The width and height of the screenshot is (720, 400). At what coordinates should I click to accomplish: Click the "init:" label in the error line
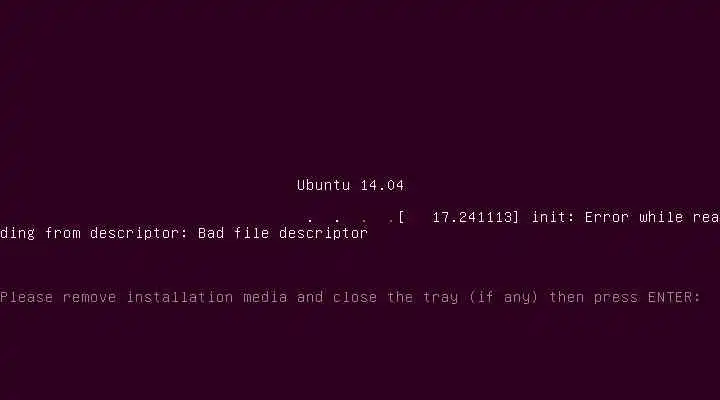(x=553, y=217)
